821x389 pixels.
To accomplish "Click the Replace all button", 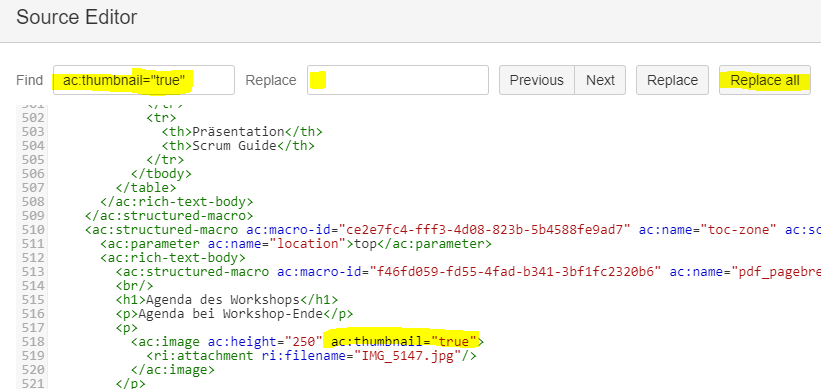I will pos(765,80).
